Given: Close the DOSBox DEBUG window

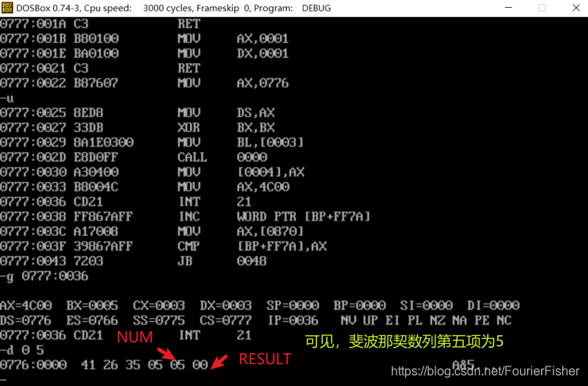Looking at the screenshot, I should tap(576, 8).
